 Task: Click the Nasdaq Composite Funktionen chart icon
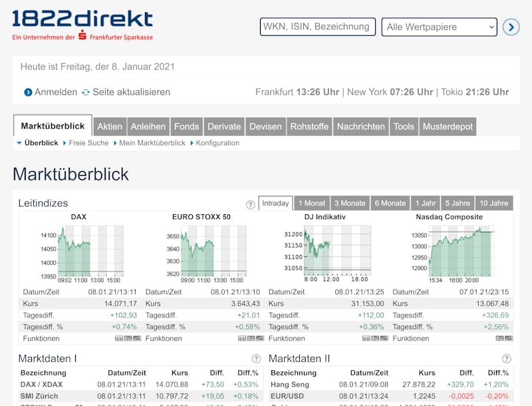coord(509,338)
